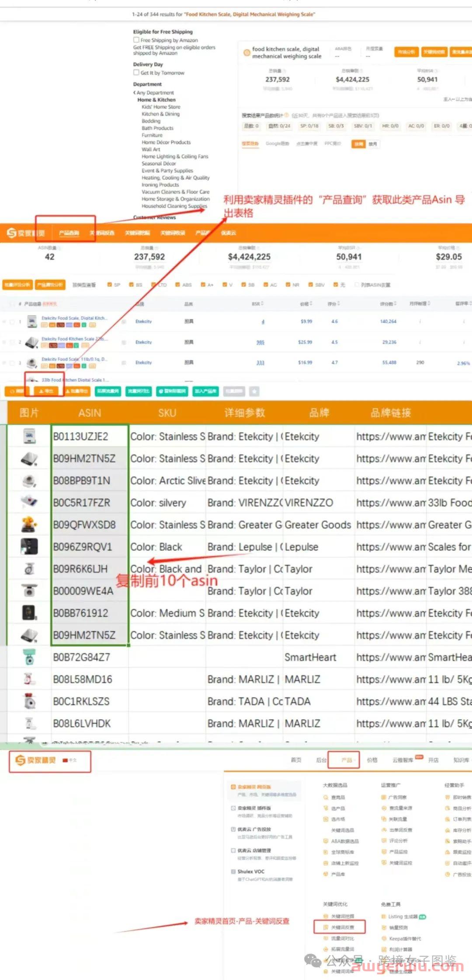472x980 pixels.
Task: Toggle the SB filter checkbox
Action: (244, 285)
